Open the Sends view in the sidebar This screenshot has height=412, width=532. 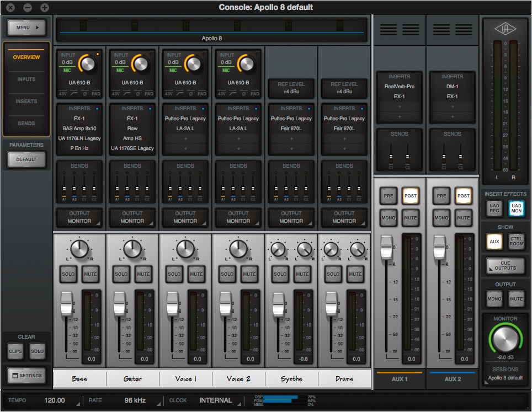(26, 124)
